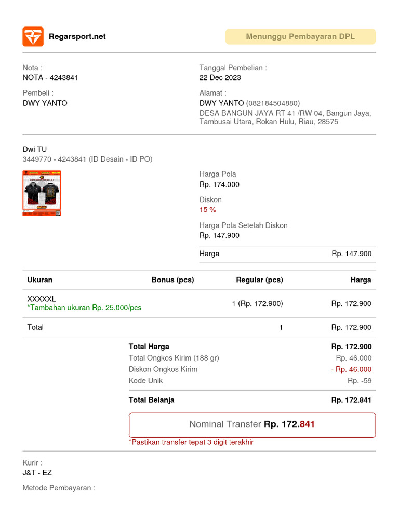Click the Total Belanja Rp. 172.841 value

pyautogui.click(x=351, y=400)
